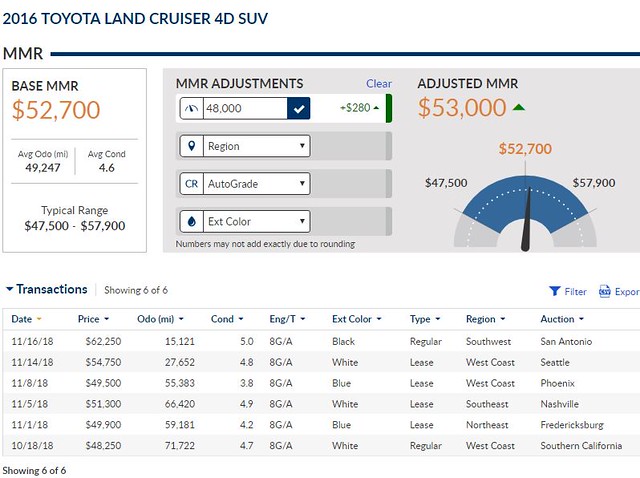Click the $62,250 price cell
This screenshot has height=478, width=640.
(x=103, y=341)
